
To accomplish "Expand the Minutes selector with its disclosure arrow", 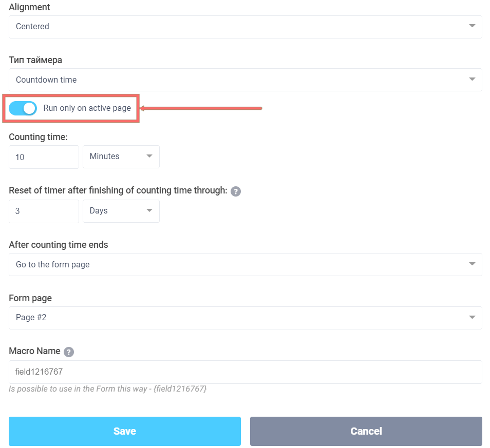I will coord(149,157).
